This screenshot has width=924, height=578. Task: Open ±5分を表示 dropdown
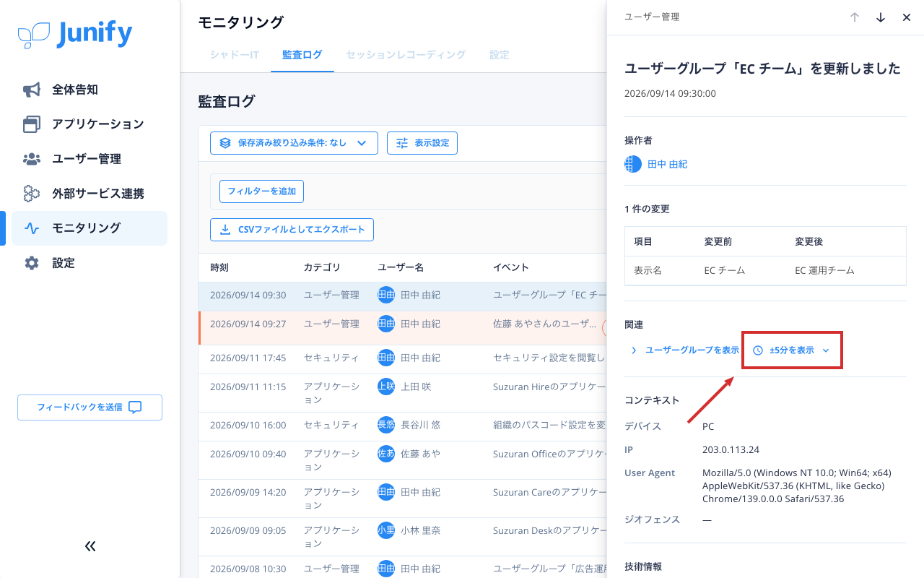tap(791, 350)
